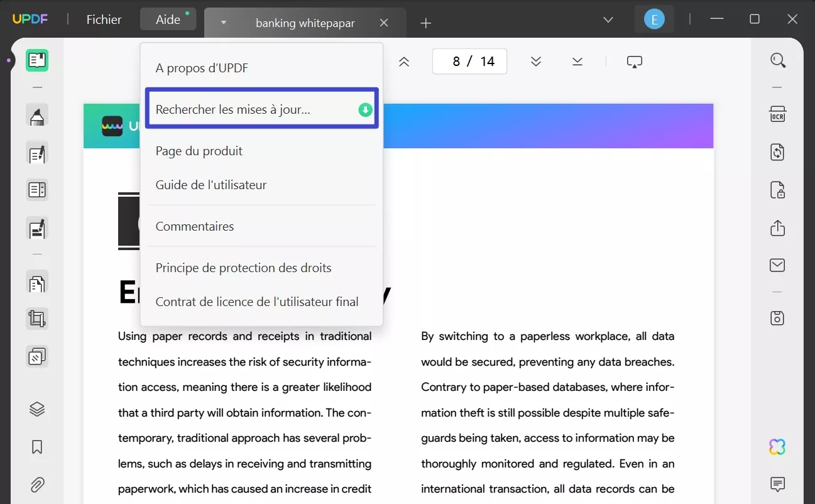Click the green update download badge
Image resolution: width=815 pixels, height=504 pixels.
click(365, 110)
